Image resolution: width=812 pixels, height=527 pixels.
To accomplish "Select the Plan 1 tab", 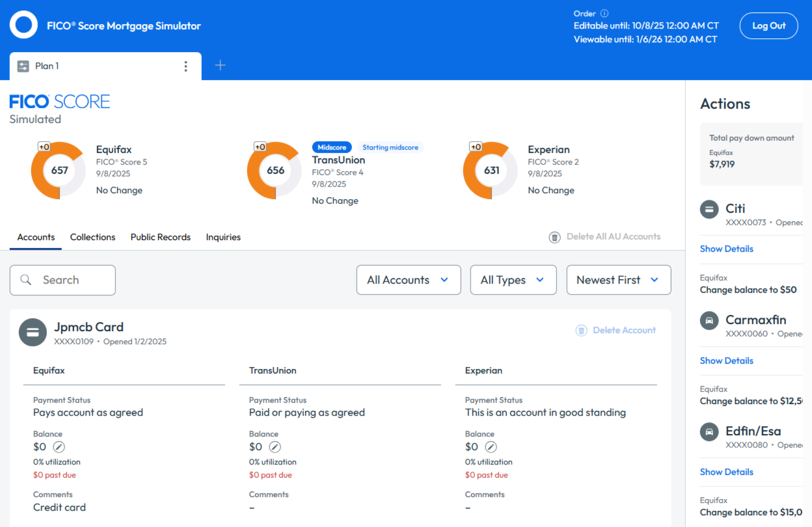I will point(105,66).
